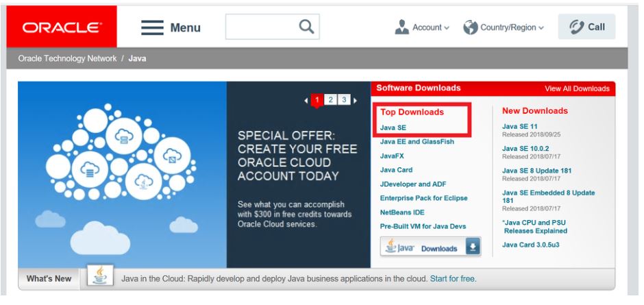This screenshot has height=305, width=644.
Task: Open the Java EE and GlassFish link
Action: [417, 141]
